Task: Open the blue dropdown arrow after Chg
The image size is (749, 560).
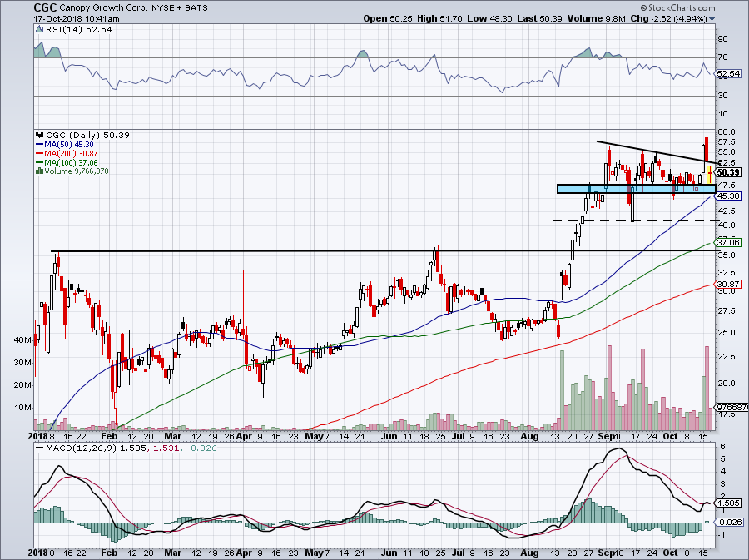Action: [x=712, y=19]
